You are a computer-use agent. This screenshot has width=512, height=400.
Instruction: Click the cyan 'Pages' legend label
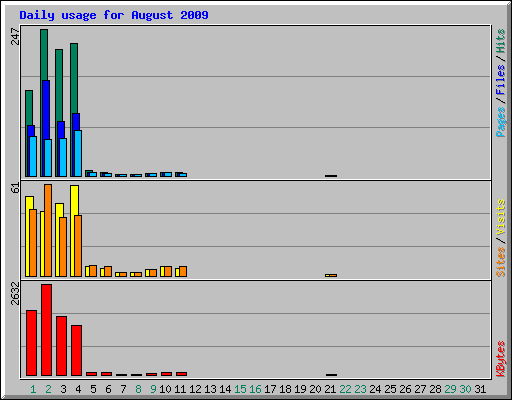click(501, 122)
